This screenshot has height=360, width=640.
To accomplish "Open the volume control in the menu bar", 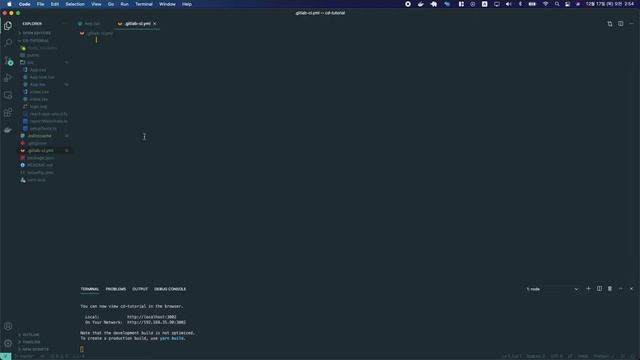I will point(508,4).
